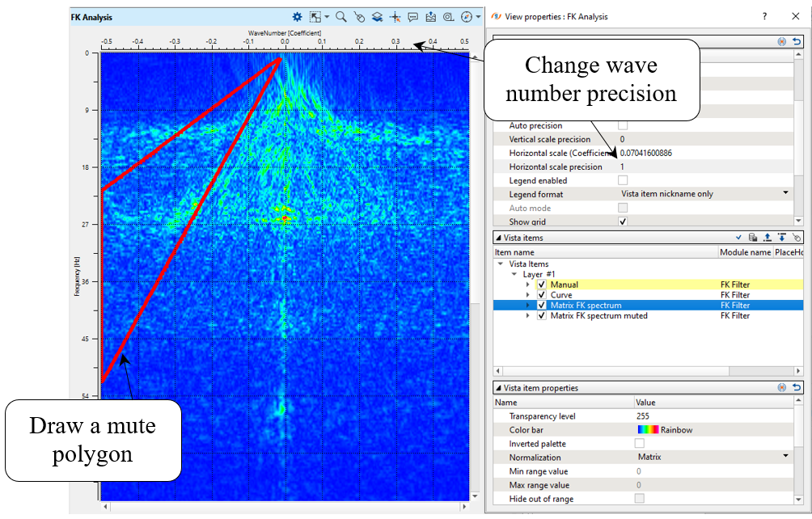
Task: Click move item up arrow in Vista items
Action: 768,238
